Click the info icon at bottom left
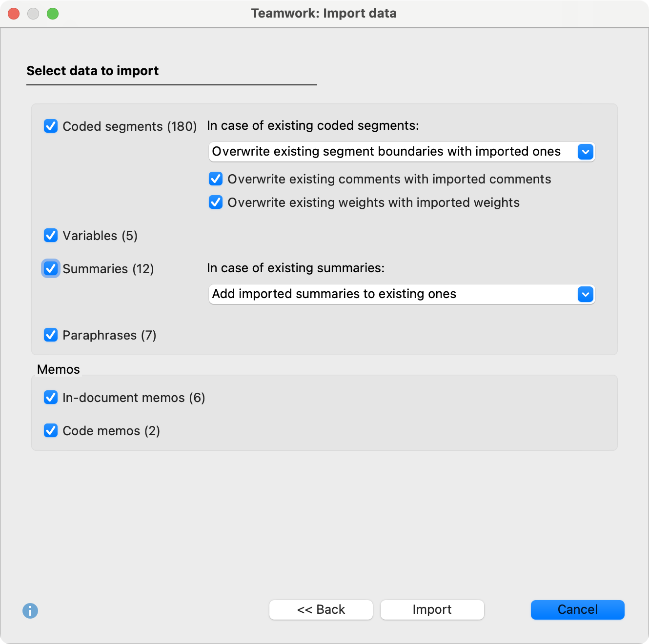649x644 pixels. coord(31,610)
